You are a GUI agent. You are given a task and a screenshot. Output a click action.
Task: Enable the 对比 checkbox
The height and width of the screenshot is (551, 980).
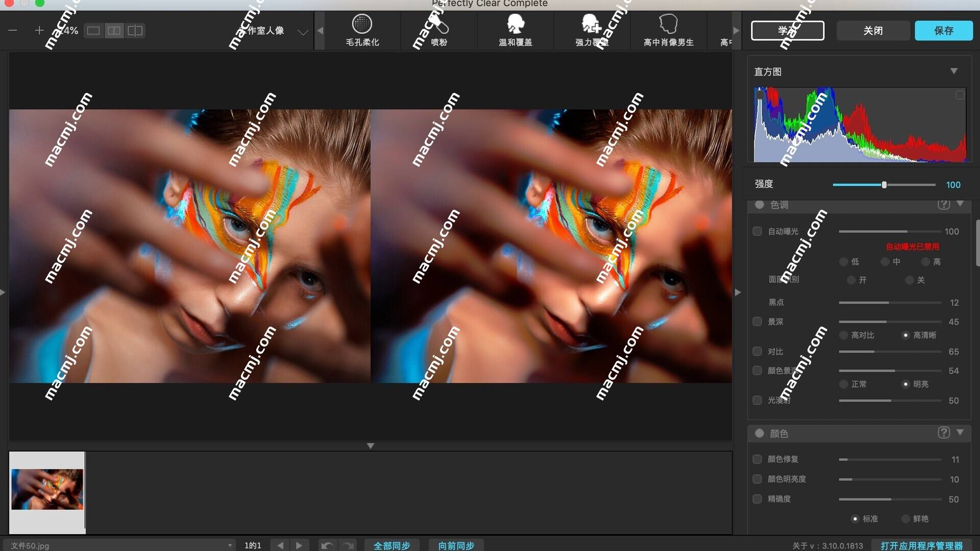pos(757,351)
